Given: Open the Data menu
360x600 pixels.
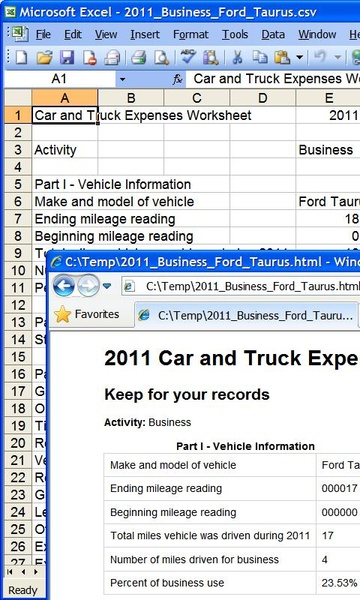Looking at the screenshot, I should point(273,35).
